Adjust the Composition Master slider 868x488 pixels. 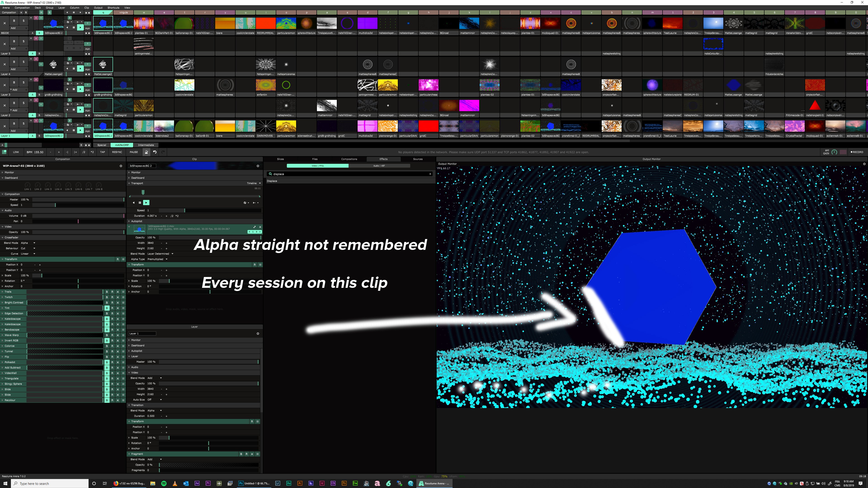pyautogui.click(x=78, y=199)
